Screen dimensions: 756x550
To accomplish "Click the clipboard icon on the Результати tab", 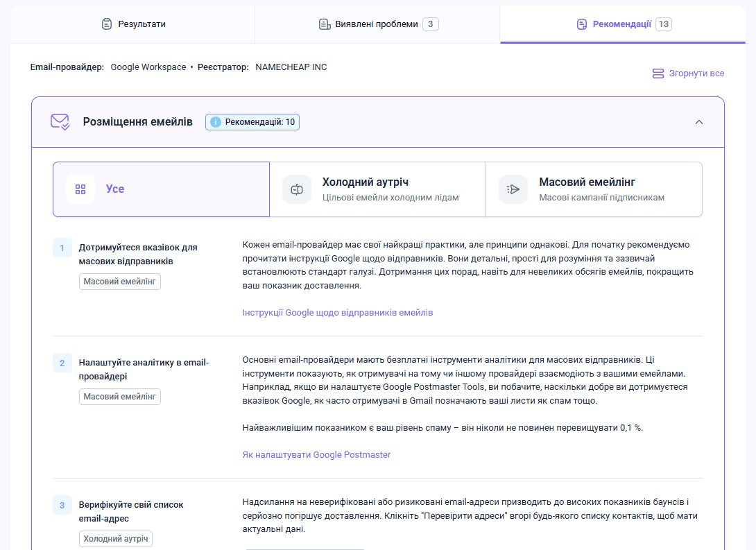I will [x=106, y=23].
